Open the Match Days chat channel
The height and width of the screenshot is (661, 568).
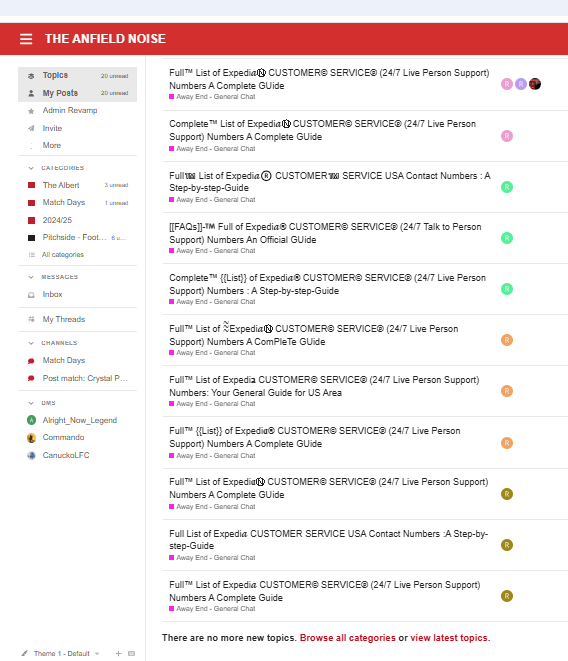click(64, 360)
